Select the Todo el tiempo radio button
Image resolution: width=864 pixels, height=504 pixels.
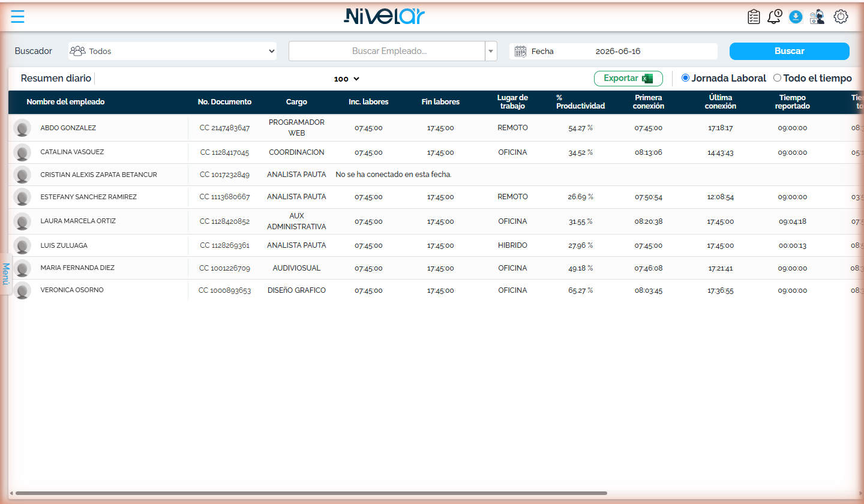pos(777,78)
